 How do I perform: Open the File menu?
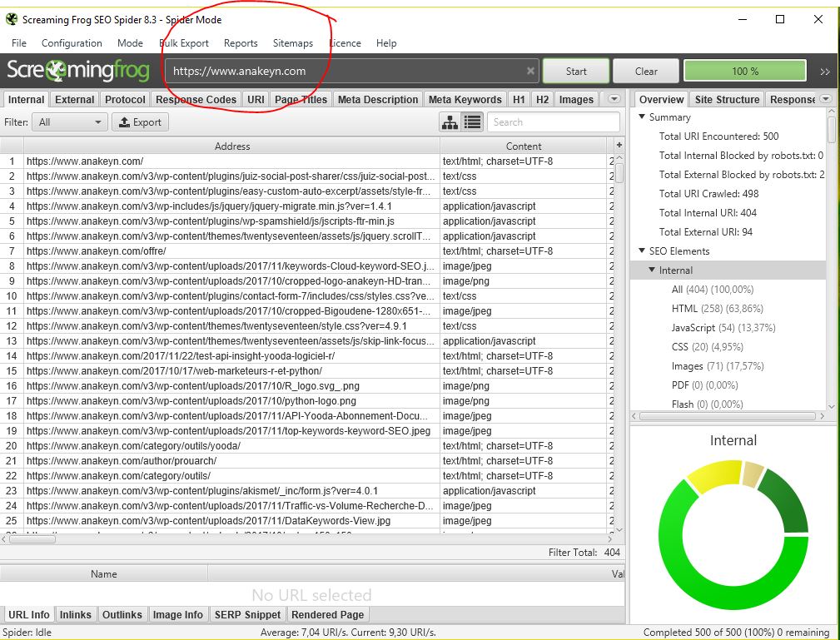[19, 43]
